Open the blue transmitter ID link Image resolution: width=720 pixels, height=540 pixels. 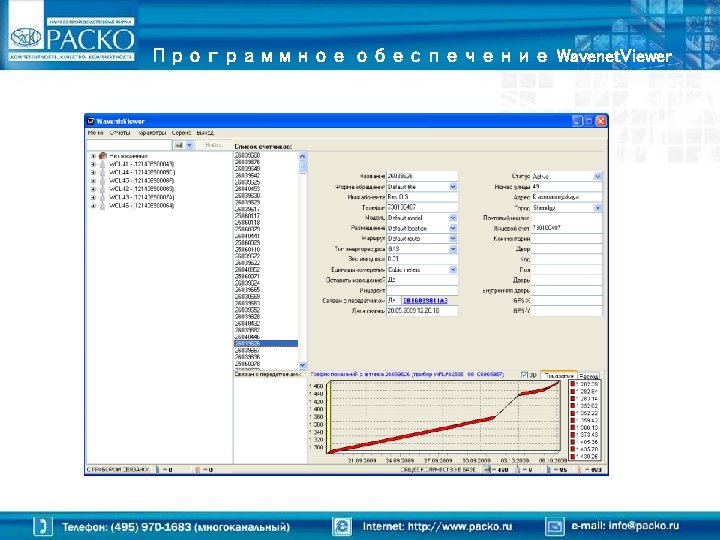pyautogui.click(x=425, y=300)
